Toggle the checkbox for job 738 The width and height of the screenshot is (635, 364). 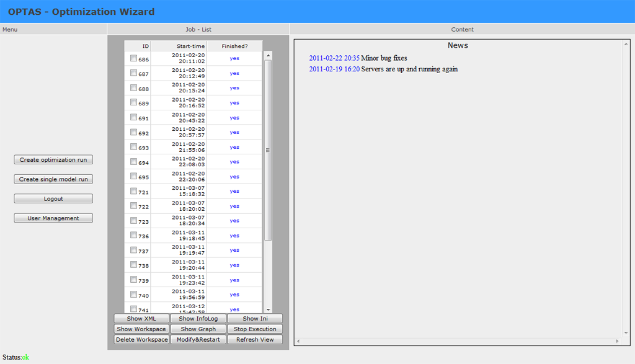click(133, 265)
